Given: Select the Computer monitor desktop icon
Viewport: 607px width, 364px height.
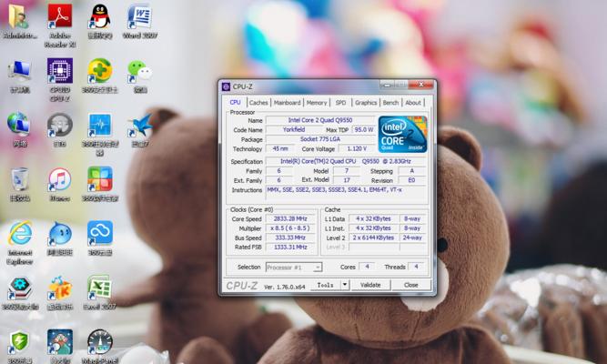Looking at the screenshot, I should pyautogui.click(x=19, y=71).
